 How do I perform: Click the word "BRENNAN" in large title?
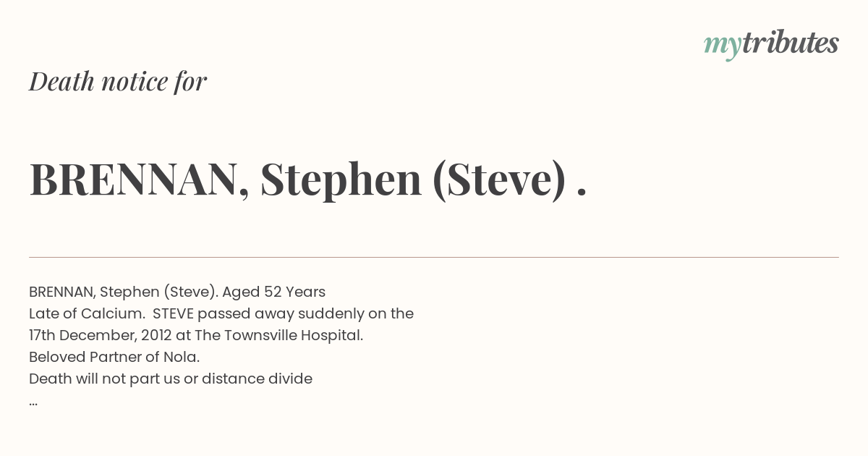(x=139, y=180)
